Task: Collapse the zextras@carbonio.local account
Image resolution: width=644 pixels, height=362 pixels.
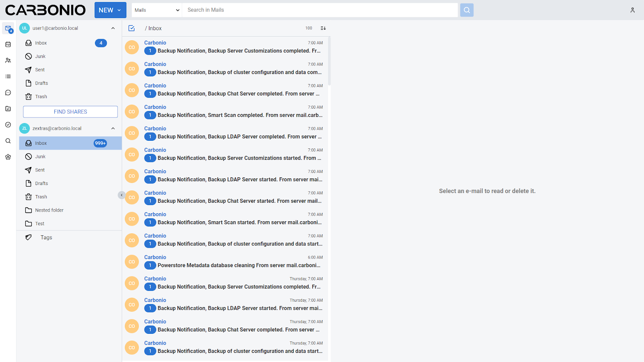Action: (x=113, y=128)
